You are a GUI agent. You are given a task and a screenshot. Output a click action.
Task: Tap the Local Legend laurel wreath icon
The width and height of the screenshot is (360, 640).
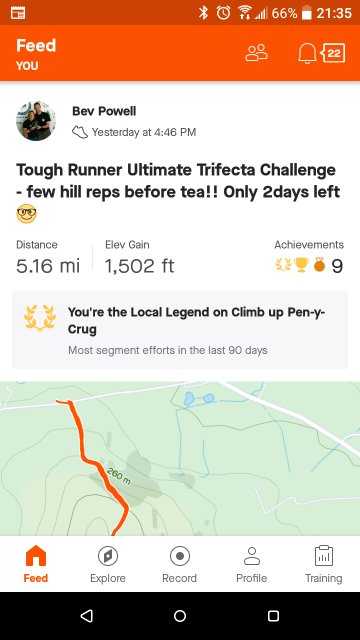(x=40, y=318)
